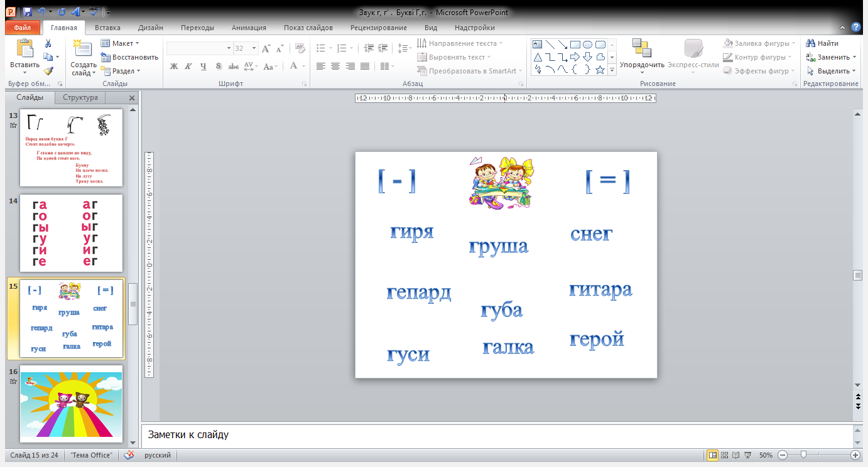Click the Bulleted list icon
868x467 pixels.
[x=321, y=48]
